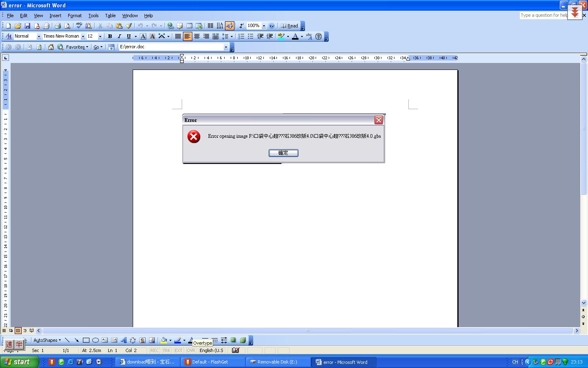The height and width of the screenshot is (368, 588).
Task: Toggle OVR overtype mode in status bar
Action: (x=191, y=350)
